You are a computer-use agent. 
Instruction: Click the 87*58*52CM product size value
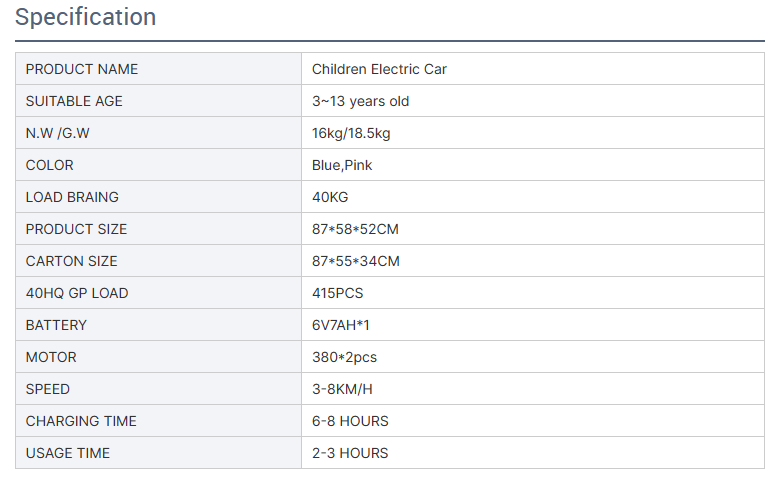click(x=355, y=229)
